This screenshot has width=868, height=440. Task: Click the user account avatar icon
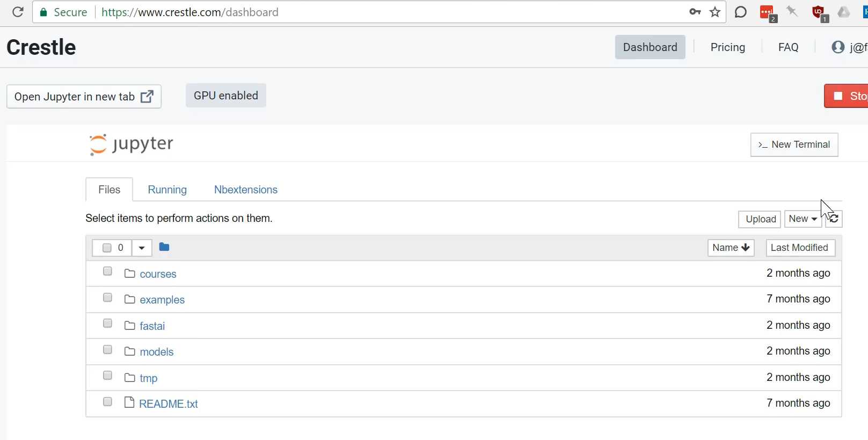pos(838,47)
